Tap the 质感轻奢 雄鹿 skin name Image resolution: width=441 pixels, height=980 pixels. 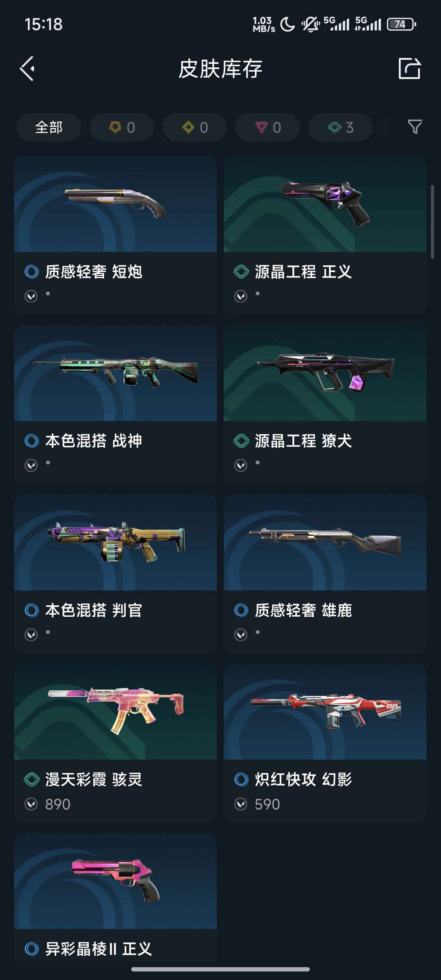tap(303, 610)
